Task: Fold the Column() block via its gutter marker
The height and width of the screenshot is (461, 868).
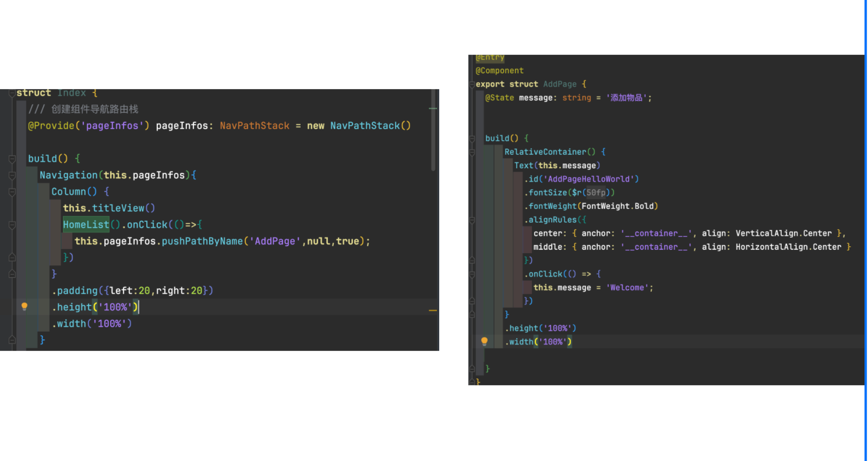Action: (12, 192)
